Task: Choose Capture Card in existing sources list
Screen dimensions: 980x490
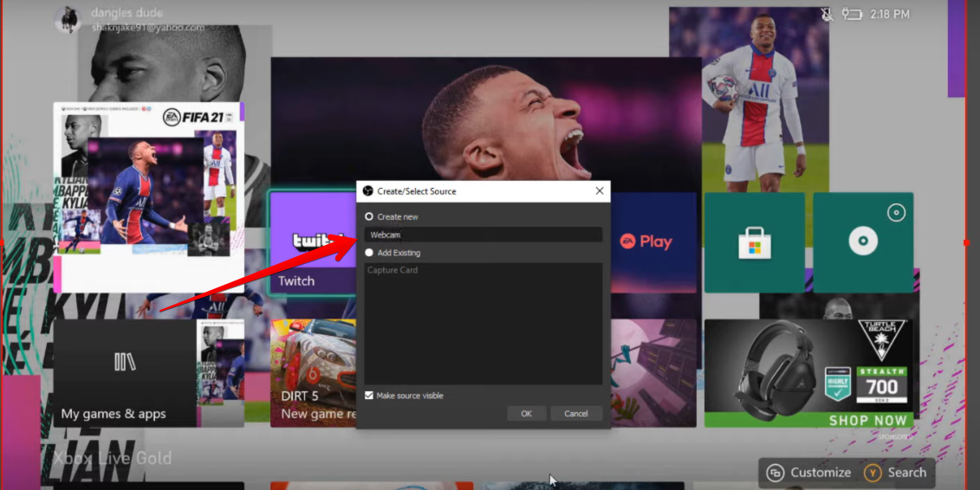Action: tap(393, 270)
